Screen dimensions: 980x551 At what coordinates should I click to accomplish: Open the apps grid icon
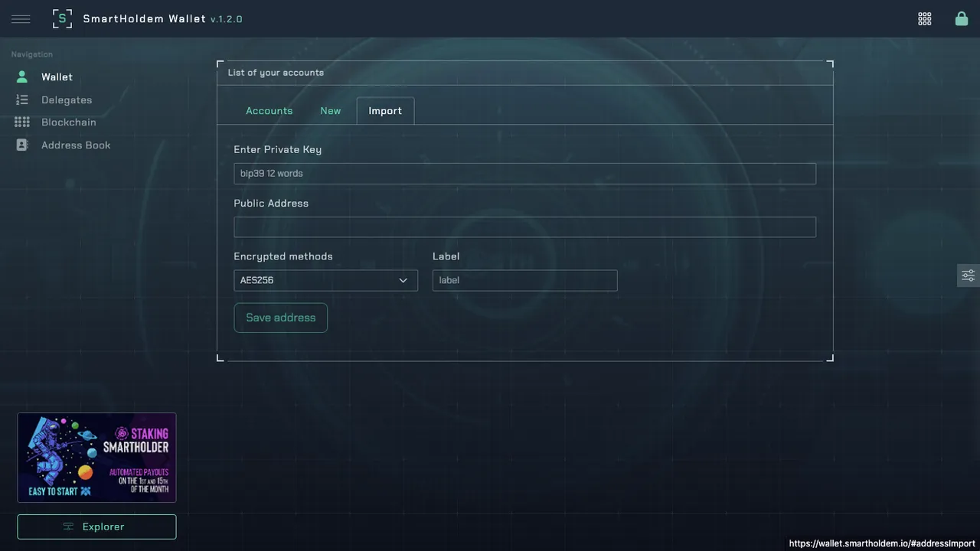pos(925,19)
